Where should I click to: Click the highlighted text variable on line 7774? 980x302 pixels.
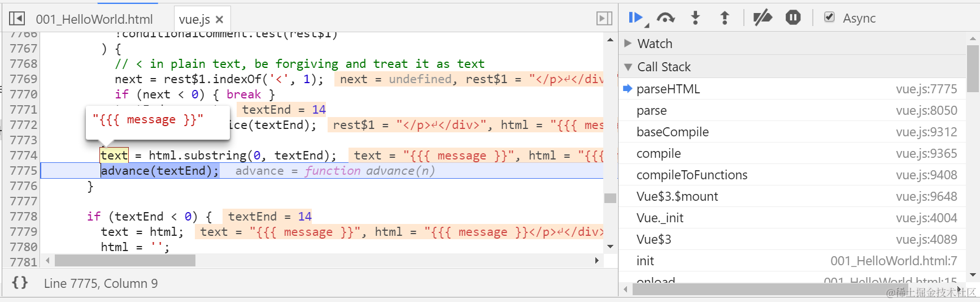click(114, 156)
